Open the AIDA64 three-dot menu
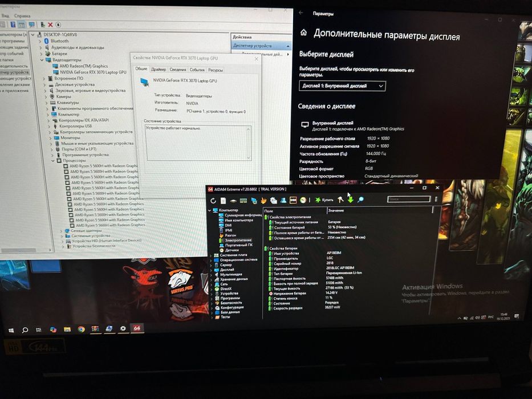The width and height of the screenshot is (532, 399). (x=436, y=199)
